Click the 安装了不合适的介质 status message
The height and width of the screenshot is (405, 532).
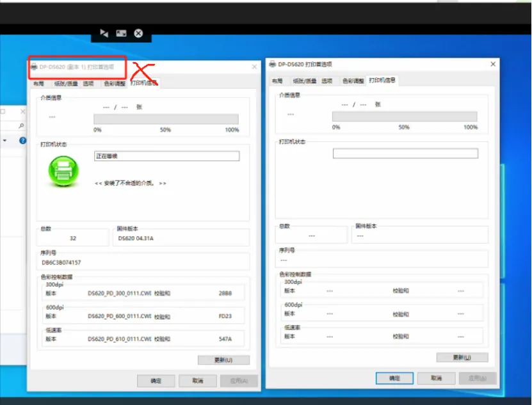(x=131, y=183)
